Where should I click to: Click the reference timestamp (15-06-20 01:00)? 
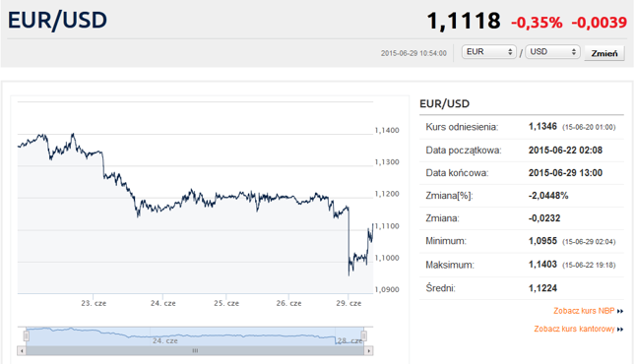point(589,127)
